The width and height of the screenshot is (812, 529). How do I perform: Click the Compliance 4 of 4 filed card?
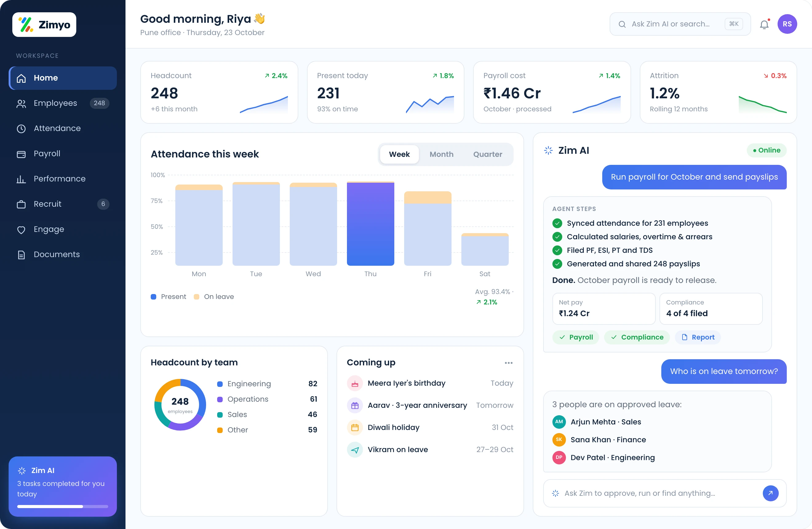pyautogui.click(x=711, y=309)
